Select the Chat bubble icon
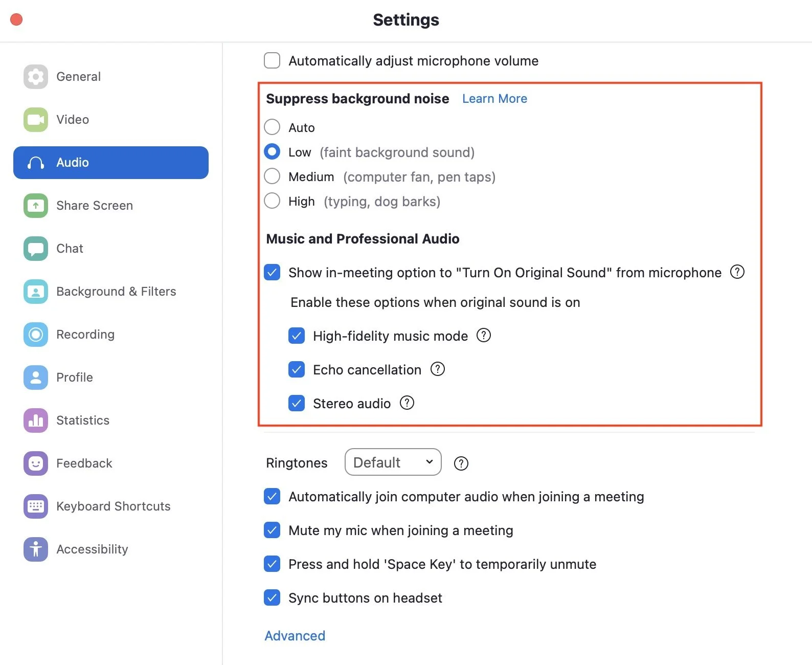The image size is (812, 665). point(36,249)
